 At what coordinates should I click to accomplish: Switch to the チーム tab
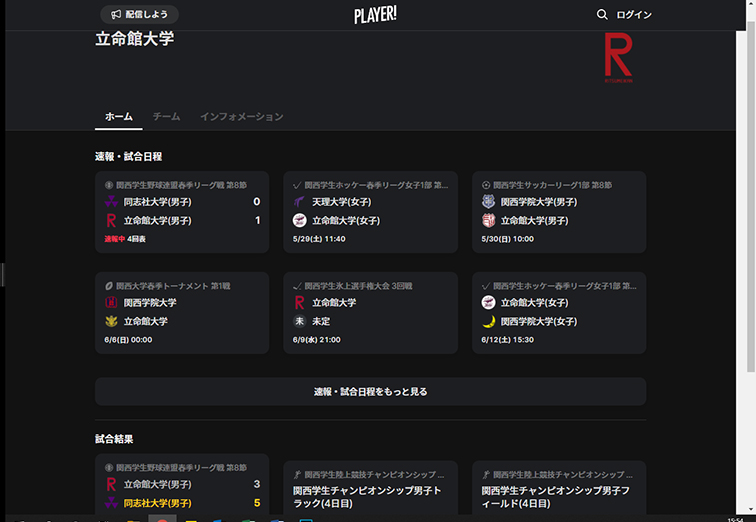166,117
